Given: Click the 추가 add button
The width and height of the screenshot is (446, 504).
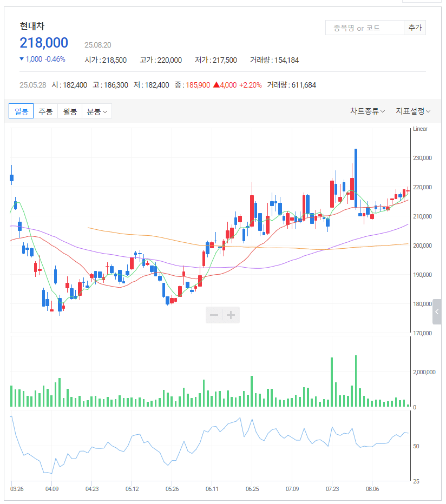Looking at the screenshot, I should (x=415, y=28).
